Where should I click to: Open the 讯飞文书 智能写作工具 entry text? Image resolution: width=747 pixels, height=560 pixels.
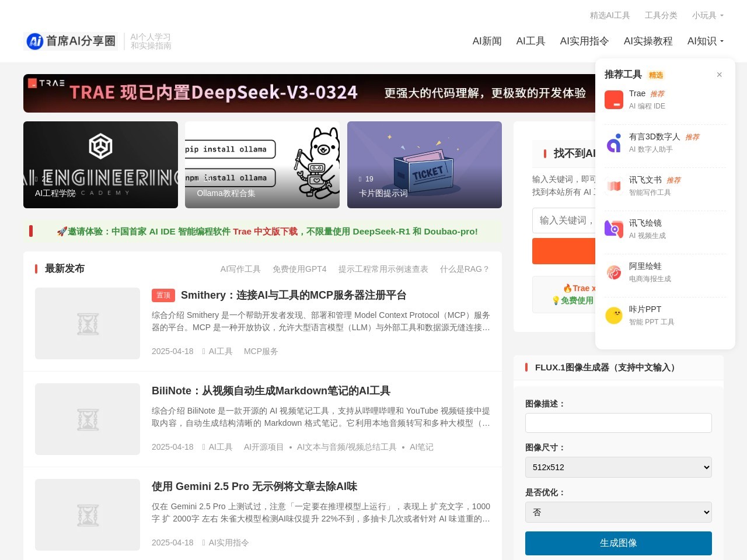pyautogui.click(x=655, y=186)
